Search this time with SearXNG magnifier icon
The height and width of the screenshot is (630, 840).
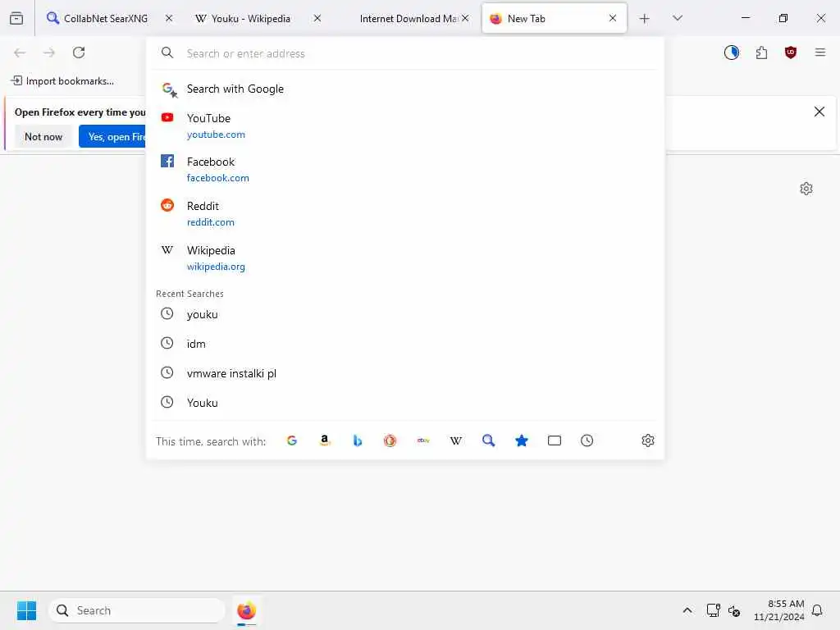[489, 441]
